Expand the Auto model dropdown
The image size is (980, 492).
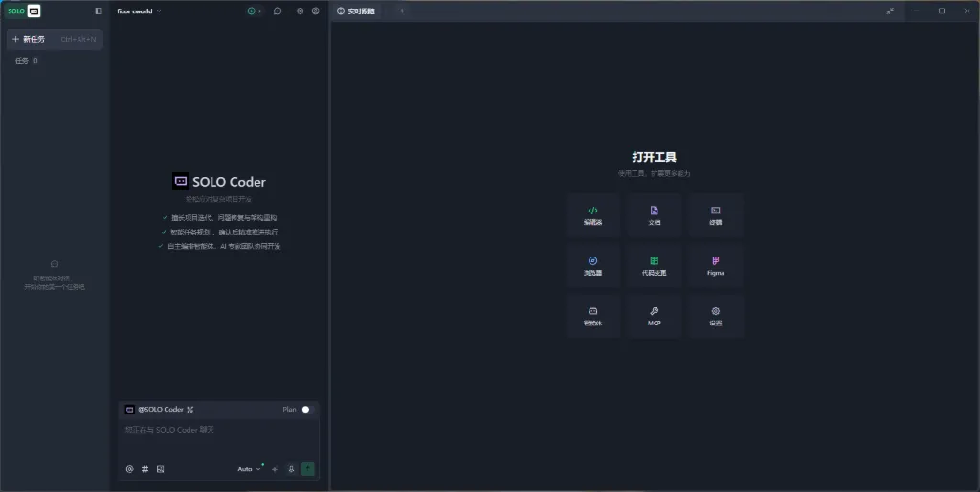249,469
